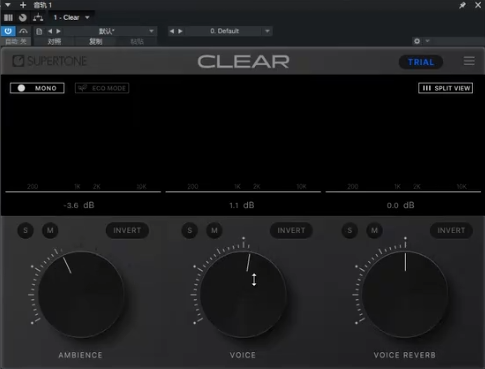Click the AMBIENCE label text
The width and height of the screenshot is (485, 369).
click(80, 355)
